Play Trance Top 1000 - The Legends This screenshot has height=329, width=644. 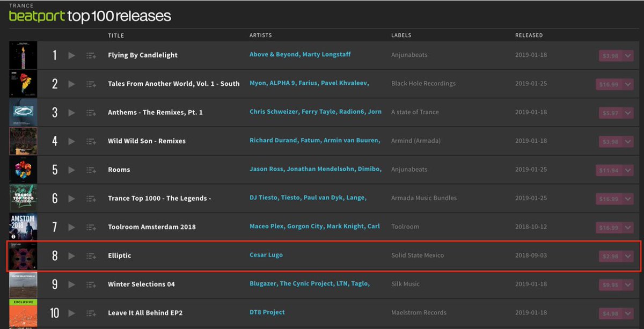(x=72, y=198)
